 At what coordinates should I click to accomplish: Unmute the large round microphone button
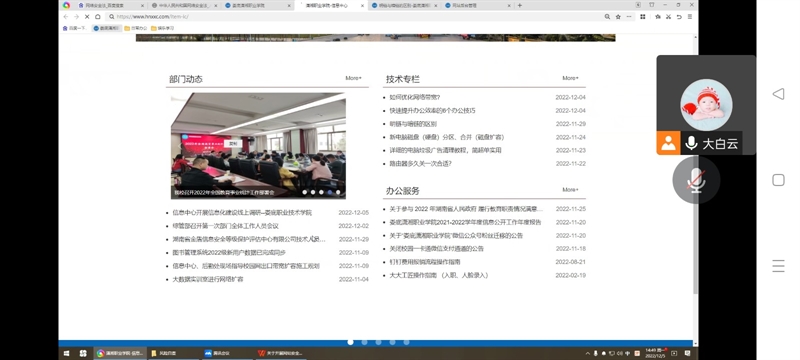tap(696, 180)
